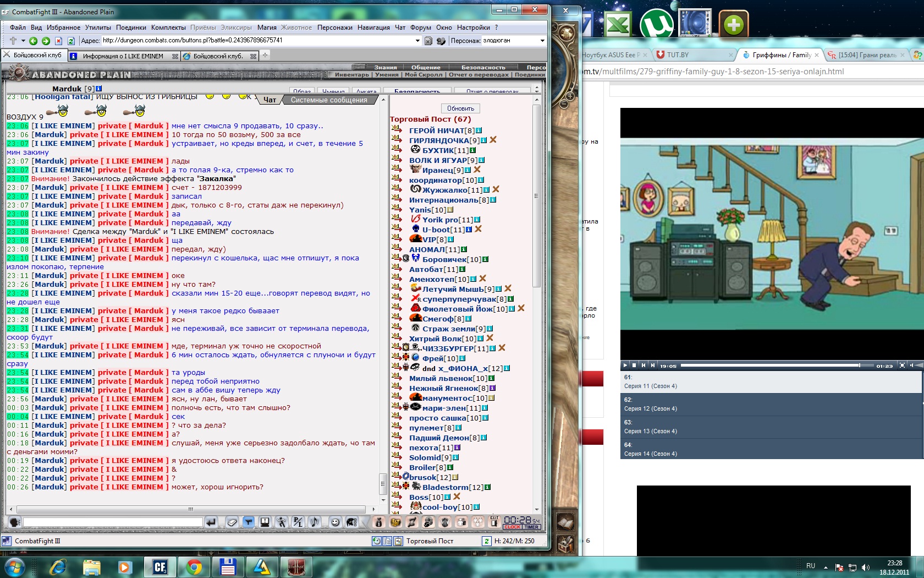This screenshot has width=924, height=578.
Task: Click the green plus icon on desktop
Action: tap(734, 24)
